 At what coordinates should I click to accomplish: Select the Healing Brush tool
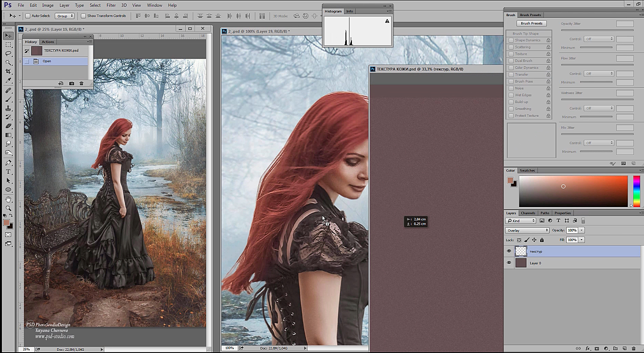click(8, 91)
